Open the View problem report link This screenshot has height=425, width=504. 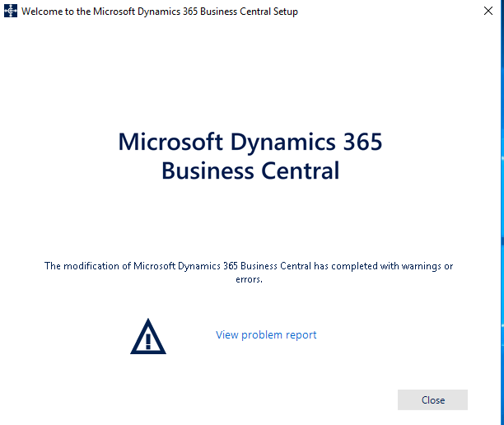266,335
